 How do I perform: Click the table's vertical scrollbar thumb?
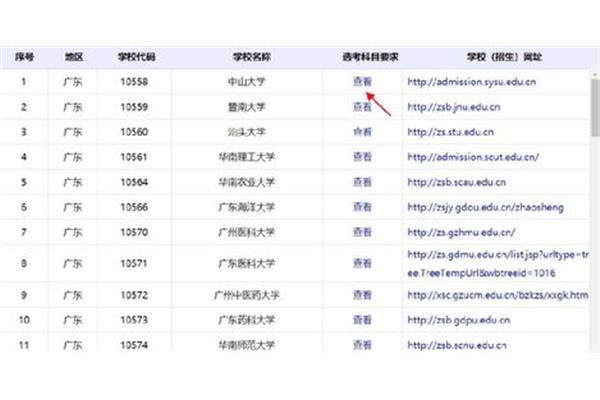[595, 108]
